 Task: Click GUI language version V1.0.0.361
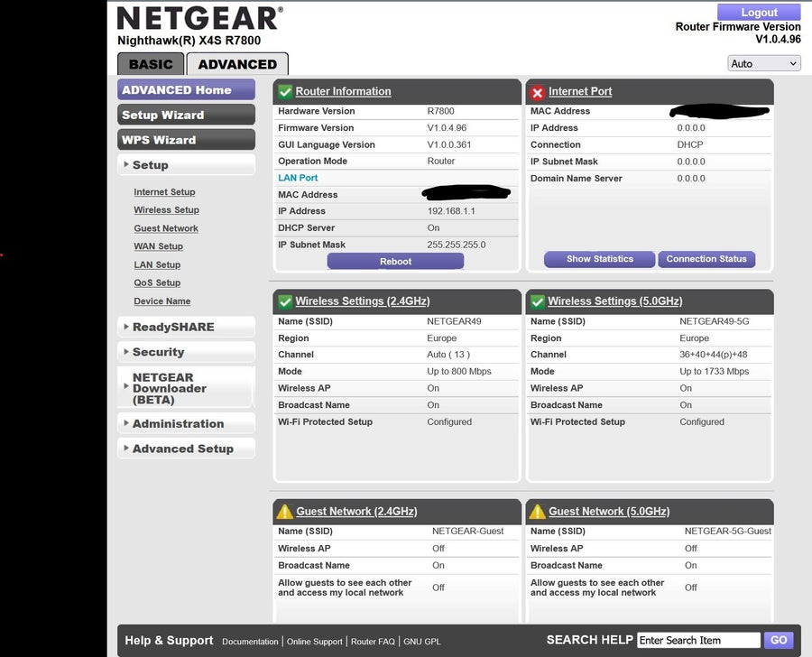(449, 144)
